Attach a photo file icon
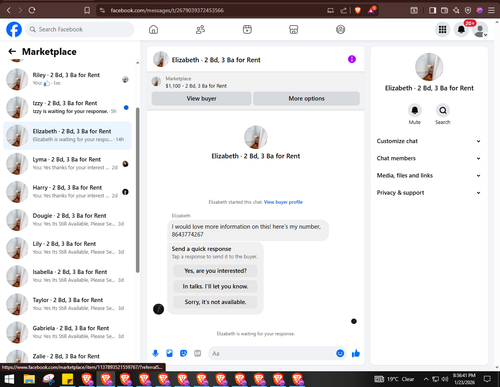The image size is (500, 387). pyautogui.click(x=169, y=353)
